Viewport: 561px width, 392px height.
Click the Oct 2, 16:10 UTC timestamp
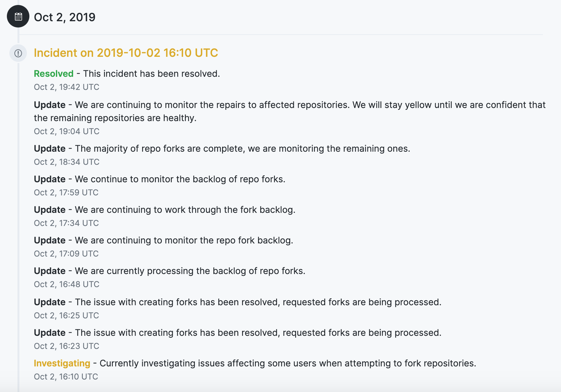click(66, 377)
